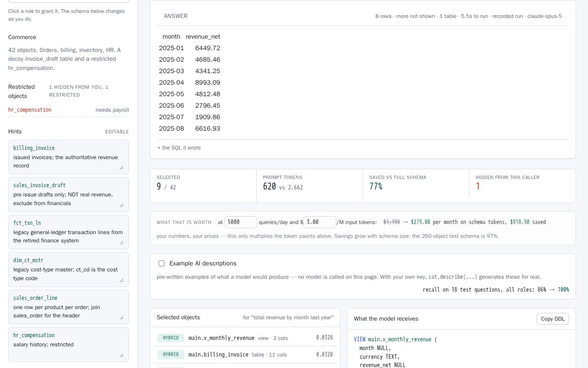588x368 pixels.
Task: Select the 2025-08 month cell
Action: pyautogui.click(x=171, y=129)
